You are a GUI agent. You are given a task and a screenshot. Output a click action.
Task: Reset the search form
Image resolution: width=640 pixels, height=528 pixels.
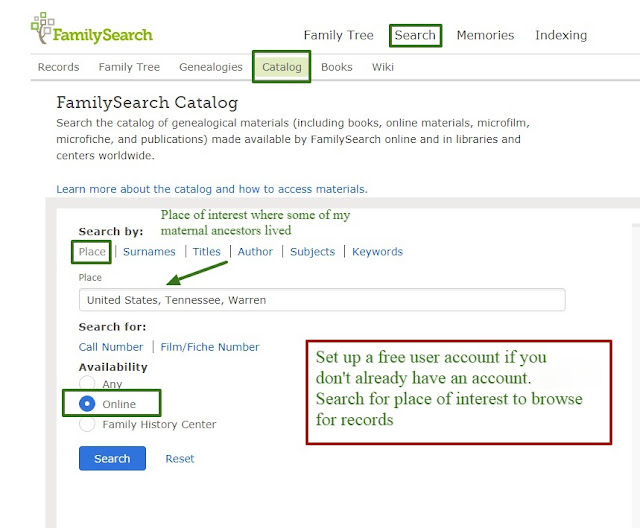coord(180,459)
